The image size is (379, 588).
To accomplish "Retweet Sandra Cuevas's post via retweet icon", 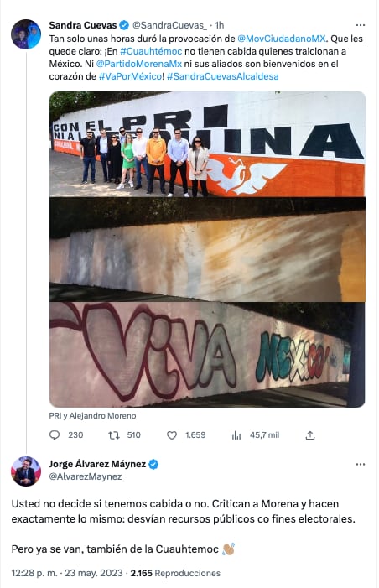I will pyautogui.click(x=113, y=435).
